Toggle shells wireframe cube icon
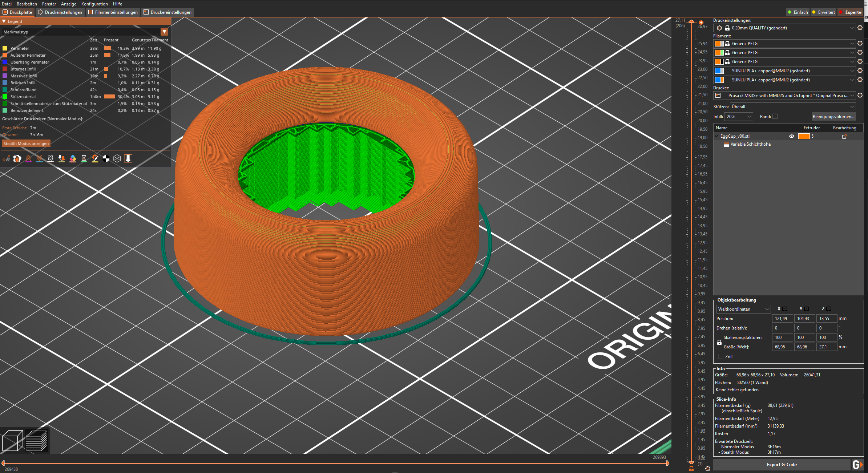This screenshot has width=868, height=473. click(117, 158)
